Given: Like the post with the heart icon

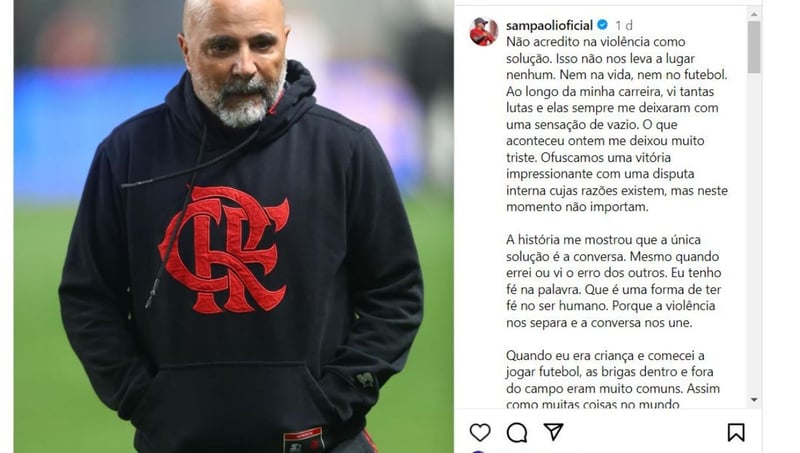Looking at the screenshot, I should 480,433.
